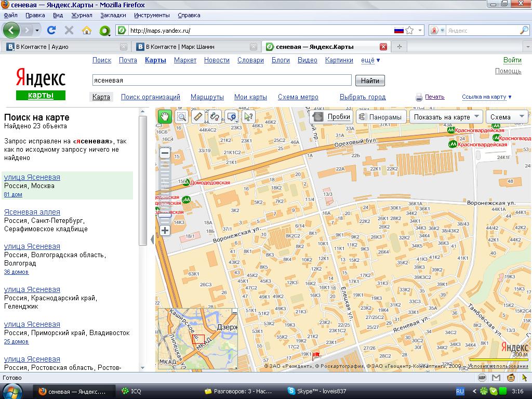Screen dimensions: 532x399
Task: Click the add map placemark tool
Action: point(231,117)
